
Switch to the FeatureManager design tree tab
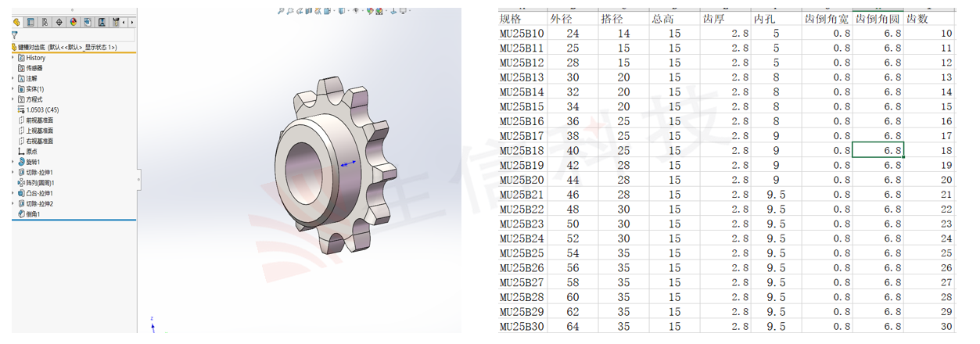pos(17,22)
